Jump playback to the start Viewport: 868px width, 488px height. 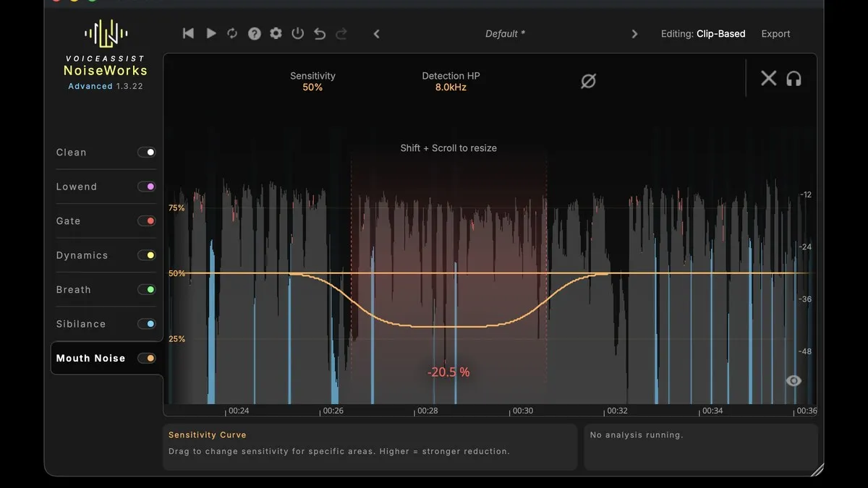pyautogui.click(x=188, y=33)
